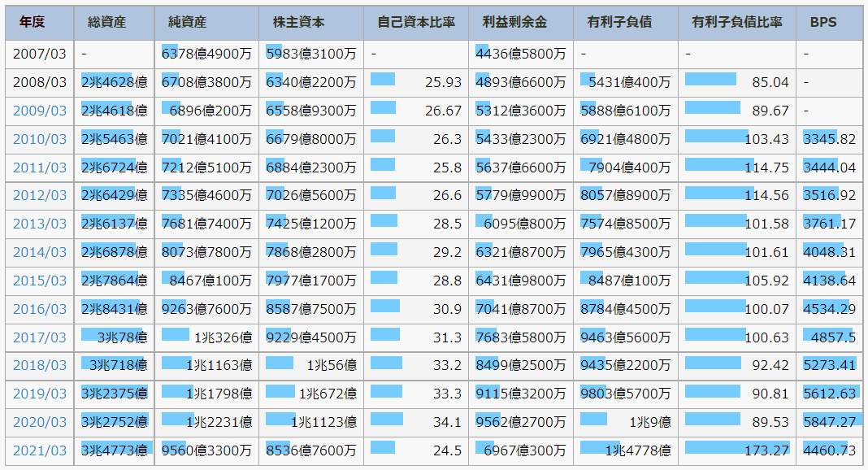Select the 2007/03 year cell

click(39, 54)
